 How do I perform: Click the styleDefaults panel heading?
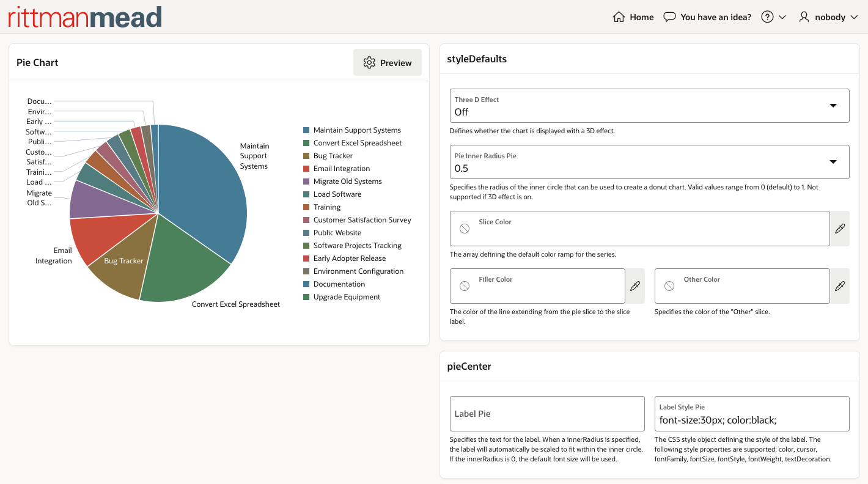click(477, 59)
